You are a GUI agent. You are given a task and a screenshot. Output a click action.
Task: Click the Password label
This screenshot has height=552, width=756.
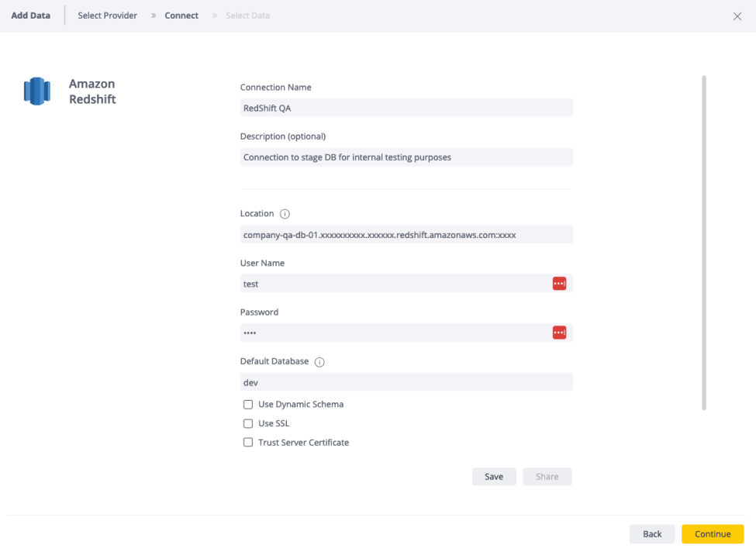click(x=260, y=312)
